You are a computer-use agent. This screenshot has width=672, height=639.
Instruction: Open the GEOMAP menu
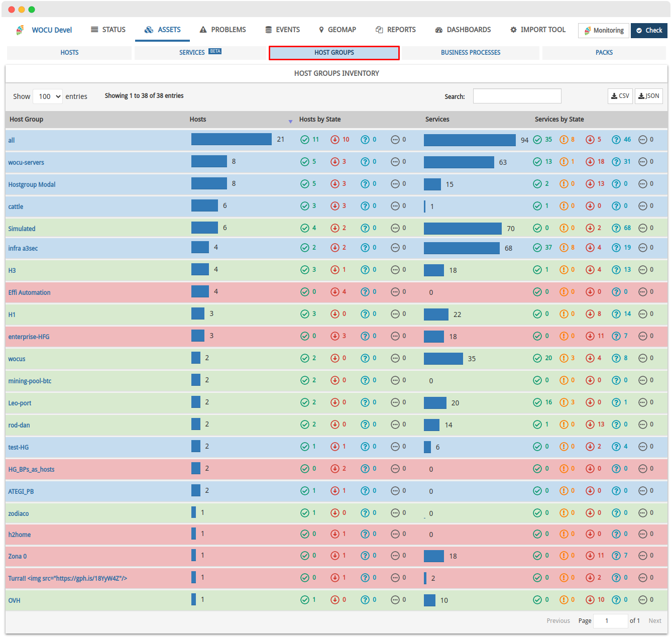pyautogui.click(x=337, y=30)
